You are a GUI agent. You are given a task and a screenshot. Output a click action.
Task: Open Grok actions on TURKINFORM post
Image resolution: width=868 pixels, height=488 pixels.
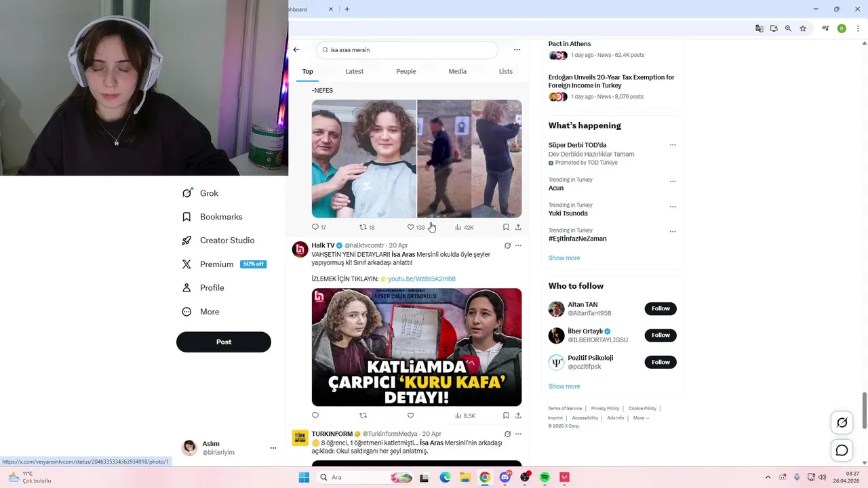coord(507,434)
